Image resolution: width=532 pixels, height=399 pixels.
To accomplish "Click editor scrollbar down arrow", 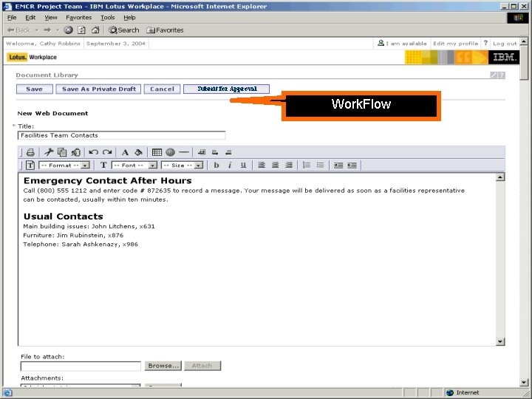I will [x=500, y=341].
